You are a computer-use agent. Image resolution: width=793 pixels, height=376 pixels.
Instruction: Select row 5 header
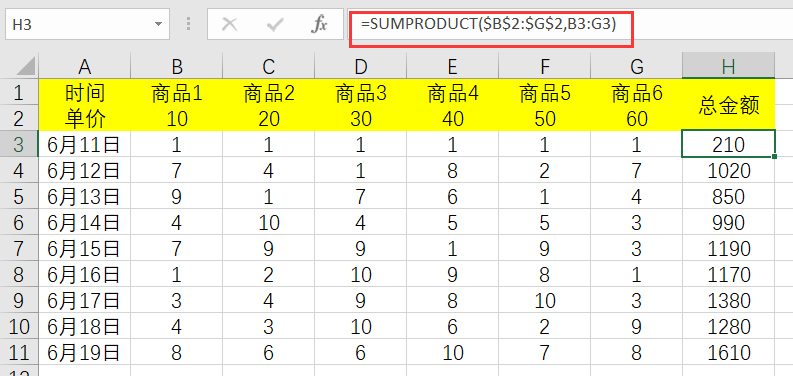[x=19, y=196]
